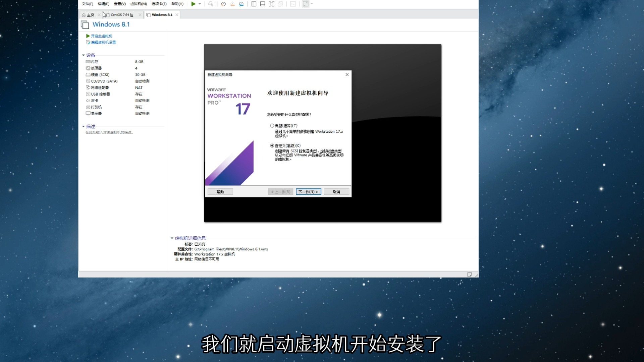Click the 取消 button in the wizard
This screenshot has height=362, width=644.
click(336, 192)
